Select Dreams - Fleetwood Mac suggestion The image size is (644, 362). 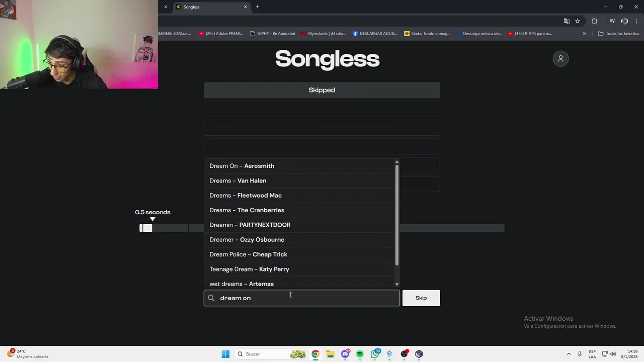point(300,196)
